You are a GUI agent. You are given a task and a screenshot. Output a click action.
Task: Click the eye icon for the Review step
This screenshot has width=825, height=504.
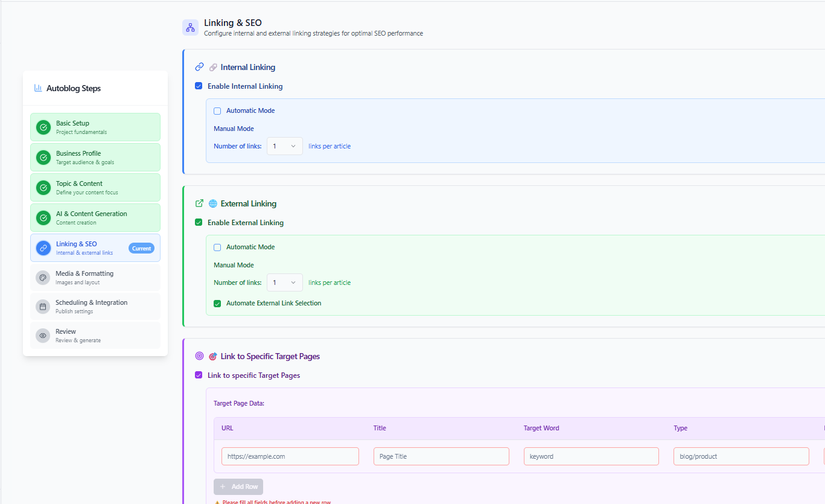pos(43,336)
